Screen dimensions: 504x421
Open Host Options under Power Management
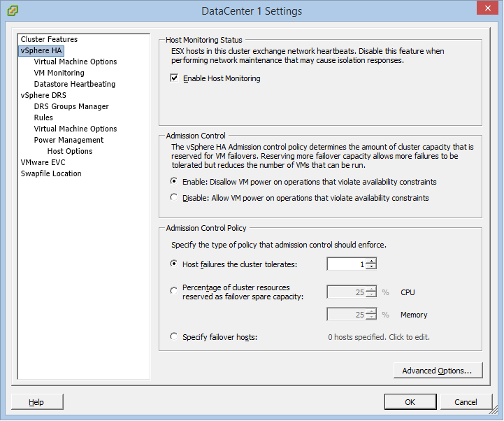[x=70, y=151]
